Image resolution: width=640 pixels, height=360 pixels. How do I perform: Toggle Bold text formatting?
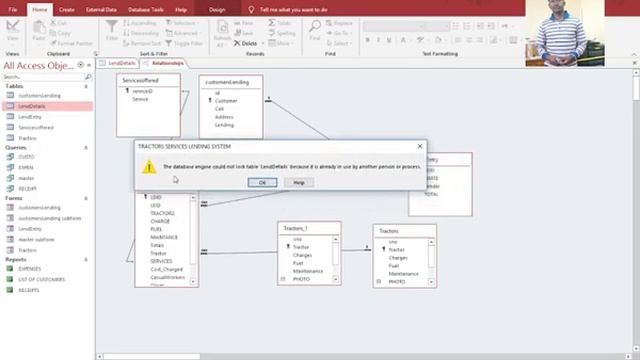tap(368, 40)
